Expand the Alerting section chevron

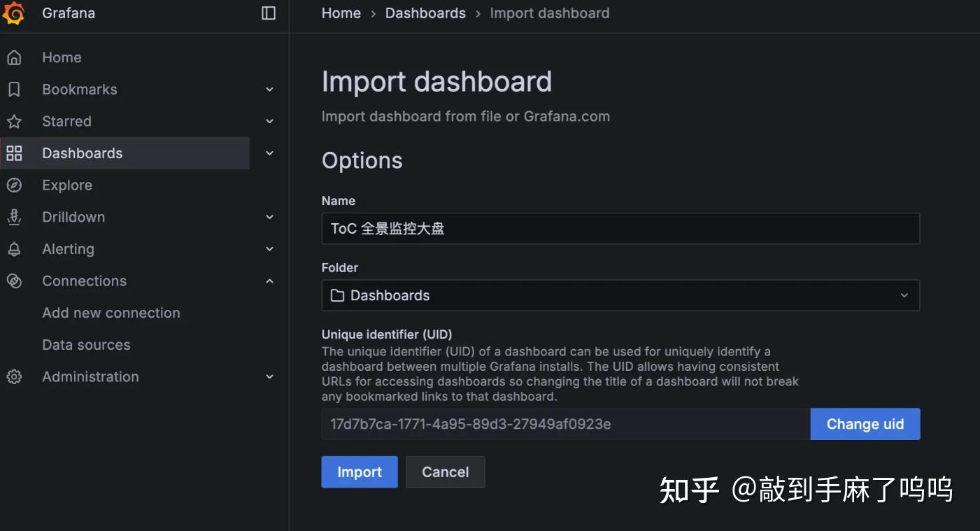tap(270, 249)
